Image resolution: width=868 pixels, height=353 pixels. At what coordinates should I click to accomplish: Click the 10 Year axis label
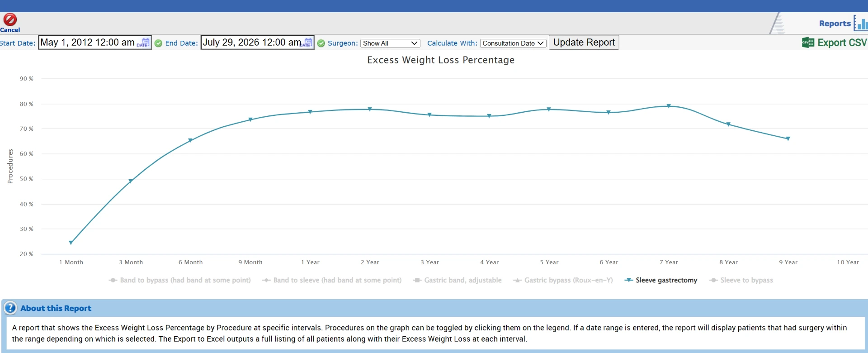click(848, 262)
